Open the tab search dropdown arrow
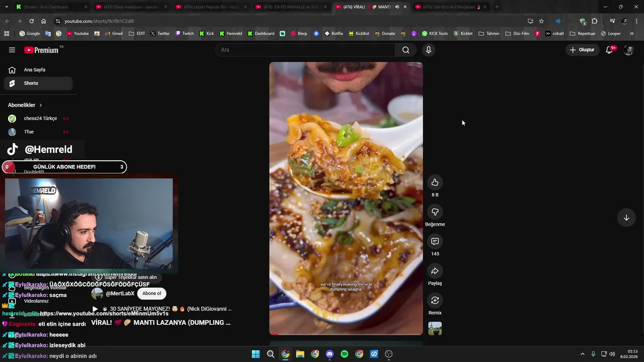Screen dimensions: 644x362 pos(7,7)
